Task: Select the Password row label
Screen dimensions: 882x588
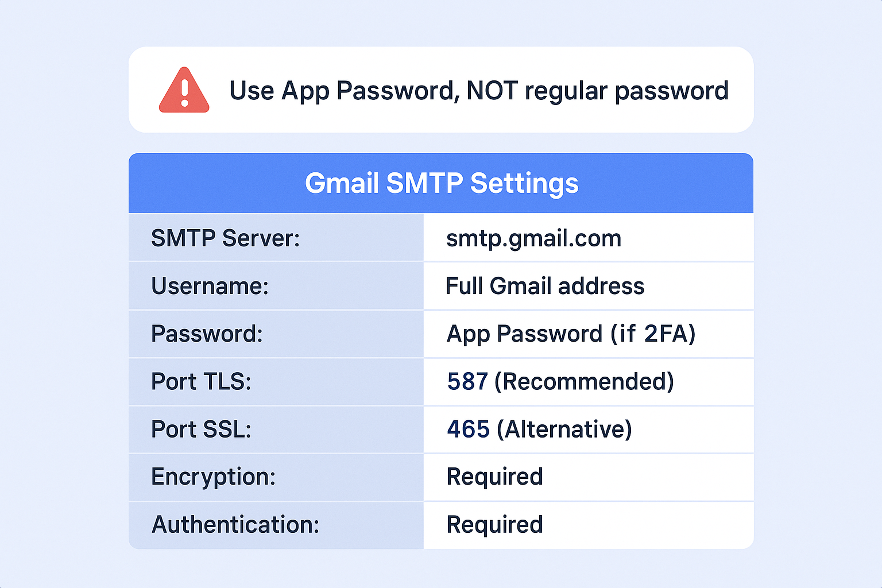Action: point(207,334)
